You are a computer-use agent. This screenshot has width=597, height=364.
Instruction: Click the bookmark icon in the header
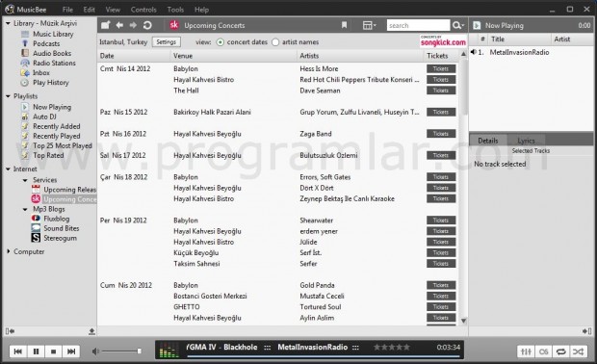pos(344,25)
